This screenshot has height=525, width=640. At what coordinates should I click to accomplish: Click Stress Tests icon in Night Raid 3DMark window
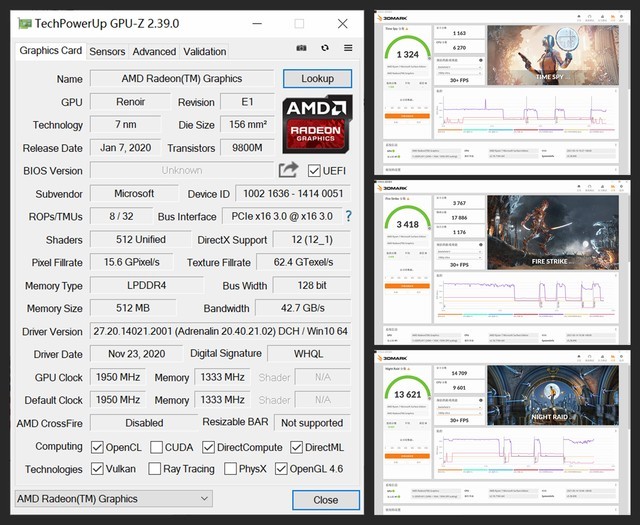click(x=602, y=358)
